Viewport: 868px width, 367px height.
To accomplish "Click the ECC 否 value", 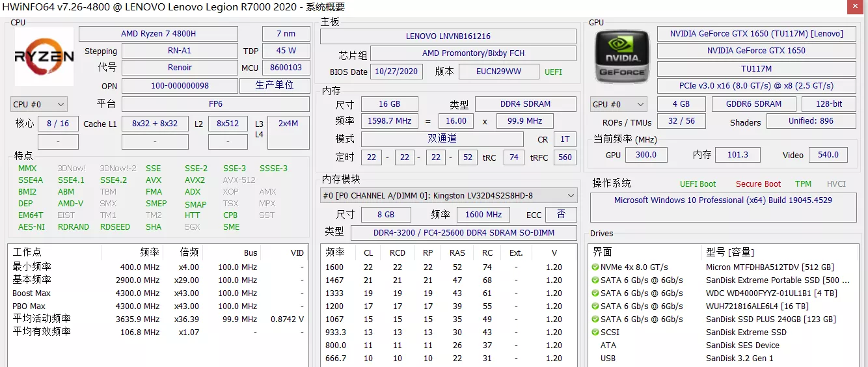I will tap(561, 215).
